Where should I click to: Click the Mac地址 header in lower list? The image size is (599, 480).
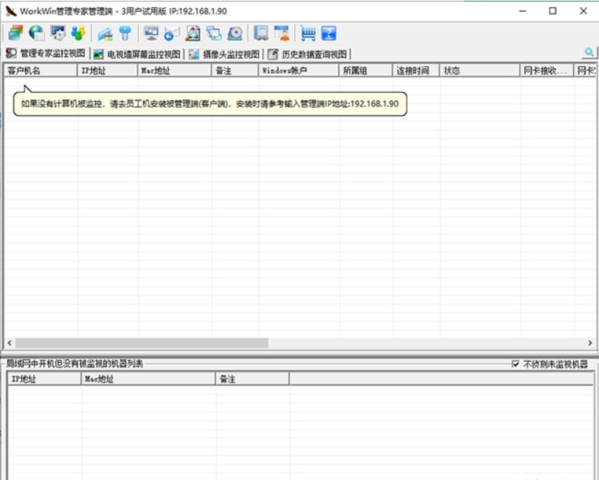point(148,379)
